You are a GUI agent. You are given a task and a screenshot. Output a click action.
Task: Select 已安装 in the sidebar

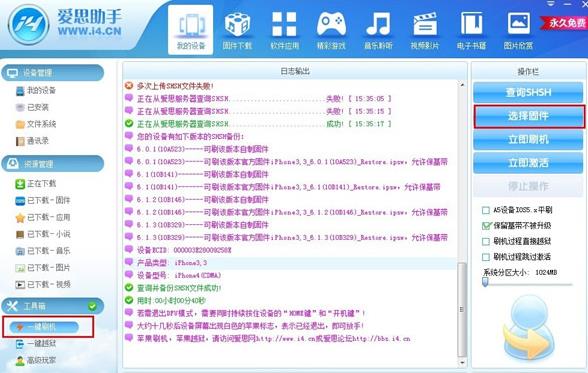(32, 107)
